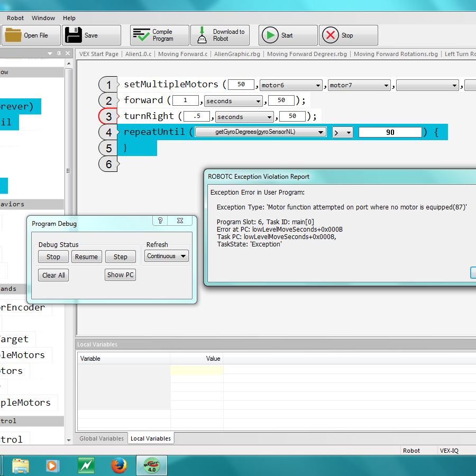Click the Resume button
The image size is (476, 476).
tap(87, 257)
